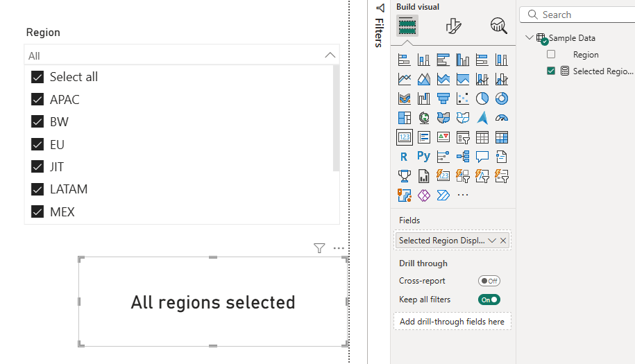Viewport: 635px width, 364px height.
Task: Select the globe Map visual
Action: coord(423,118)
